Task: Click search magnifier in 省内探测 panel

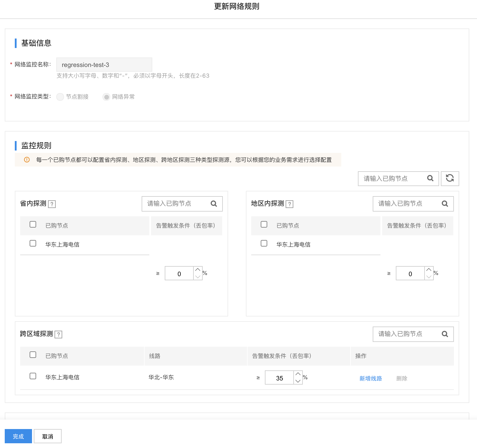Action: (x=214, y=204)
